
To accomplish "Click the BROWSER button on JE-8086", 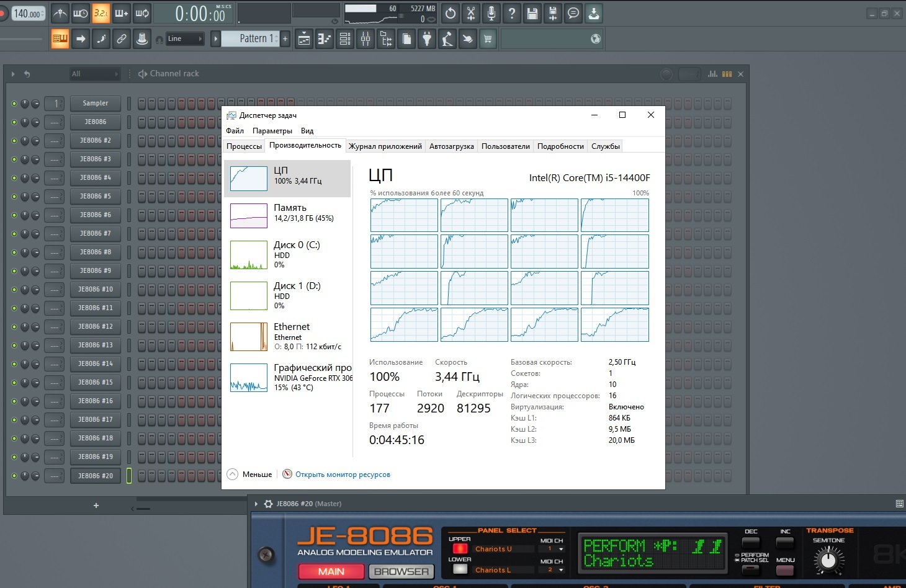I will 401,571.
